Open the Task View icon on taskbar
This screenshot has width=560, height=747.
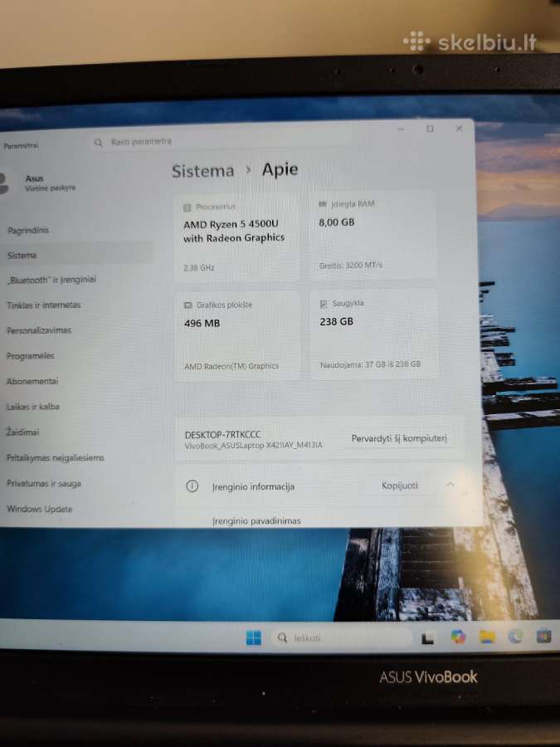click(427, 637)
